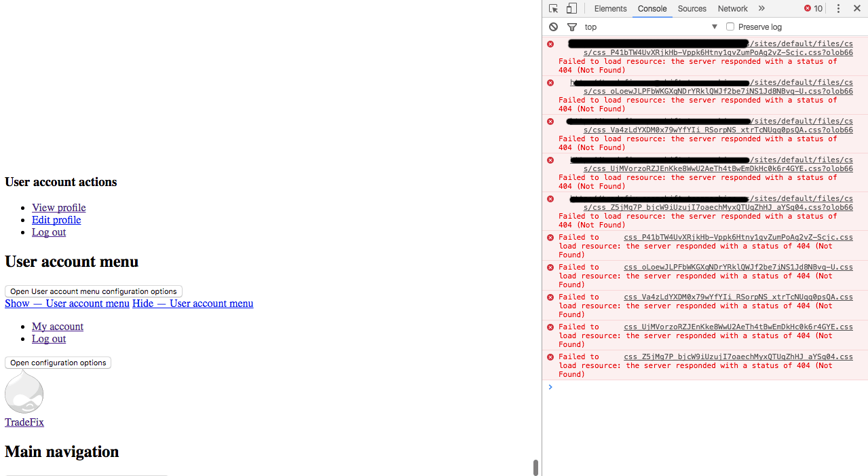Show more DevTools tabs chevron

(x=761, y=9)
